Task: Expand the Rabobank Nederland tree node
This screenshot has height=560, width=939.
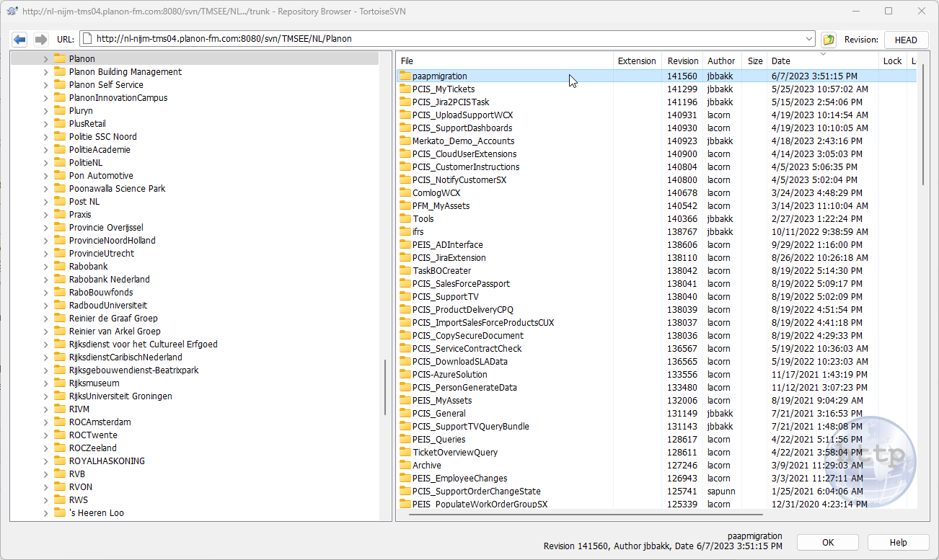Action: [46, 280]
